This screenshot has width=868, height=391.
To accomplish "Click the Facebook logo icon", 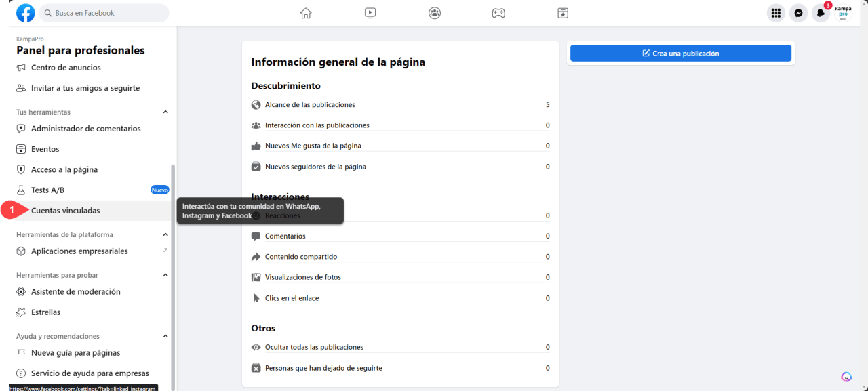I will [x=26, y=13].
